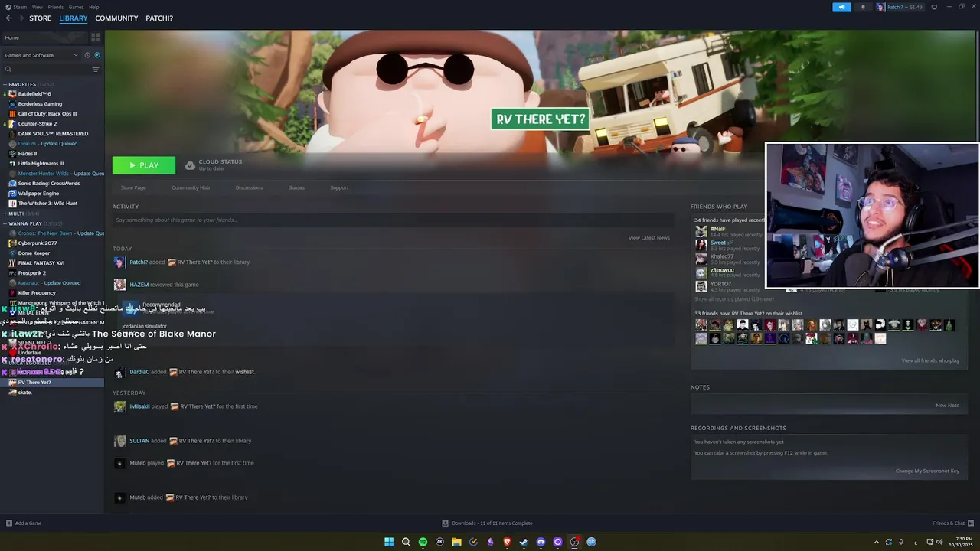The image size is (980, 551).
Task: Open Spotify from the taskbar
Action: (x=423, y=542)
